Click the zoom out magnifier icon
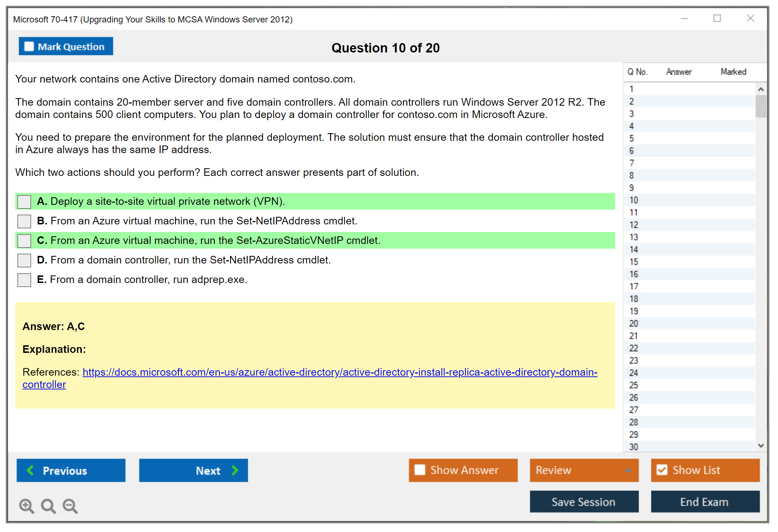Screen dimensions: 778x532 click(x=70, y=506)
